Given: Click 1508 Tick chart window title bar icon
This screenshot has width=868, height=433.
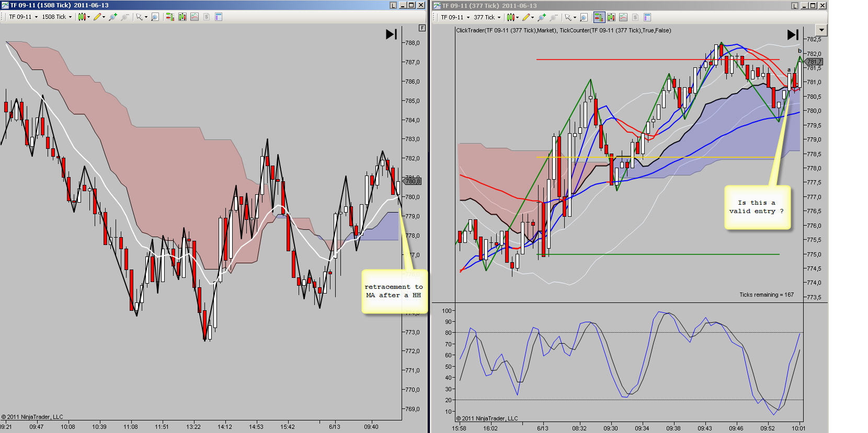Looking at the screenshot, I should (5, 5).
